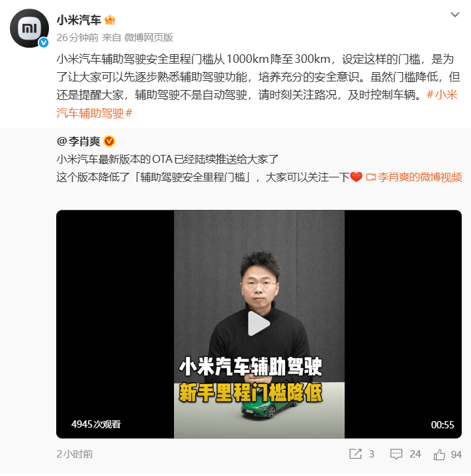Expand the post options chevron menu
Image resolution: width=471 pixels, height=476 pixels.
click(455, 15)
